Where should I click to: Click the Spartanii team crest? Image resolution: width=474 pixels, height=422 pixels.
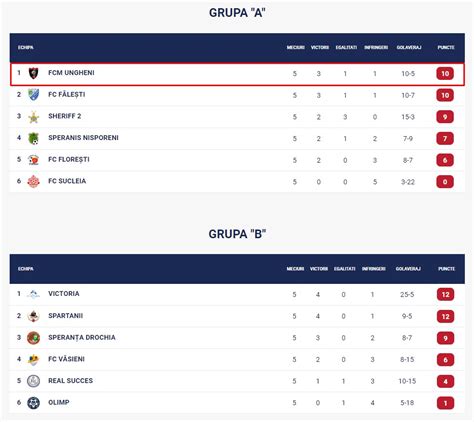tap(33, 316)
